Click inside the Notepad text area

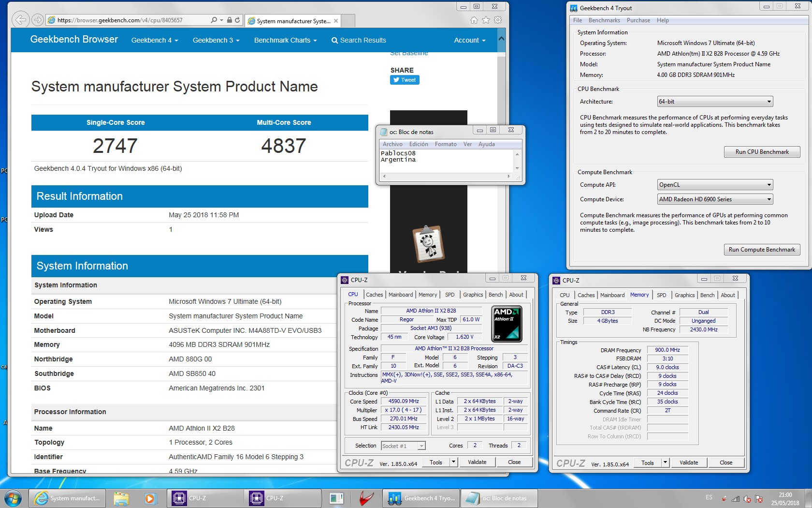click(x=447, y=161)
